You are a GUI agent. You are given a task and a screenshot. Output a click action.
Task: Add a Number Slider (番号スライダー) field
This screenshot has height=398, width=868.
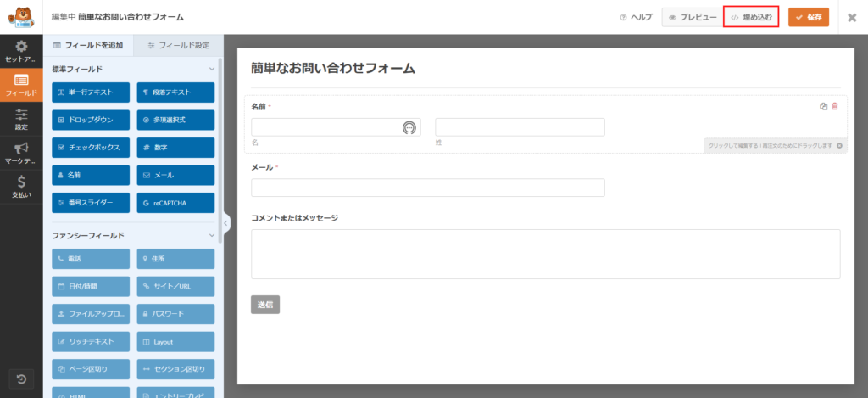point(91,203)
